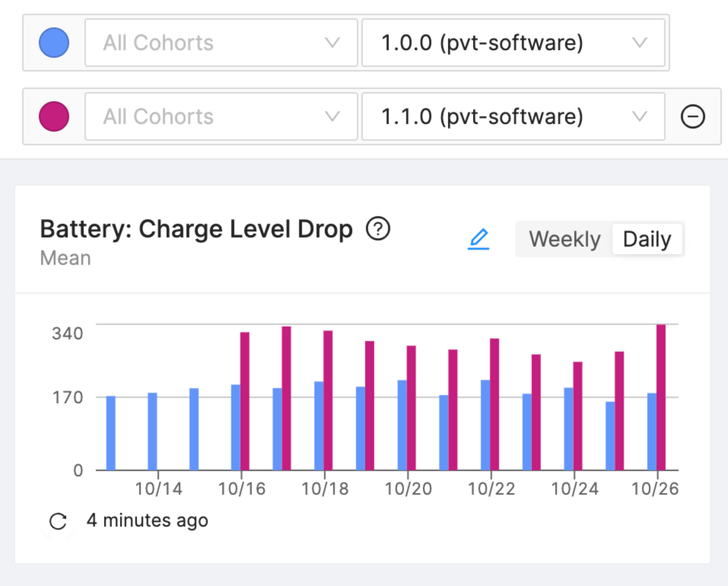The image size is (728, 586).
Task: Click the help question mark icon
Action: point(378,229)
